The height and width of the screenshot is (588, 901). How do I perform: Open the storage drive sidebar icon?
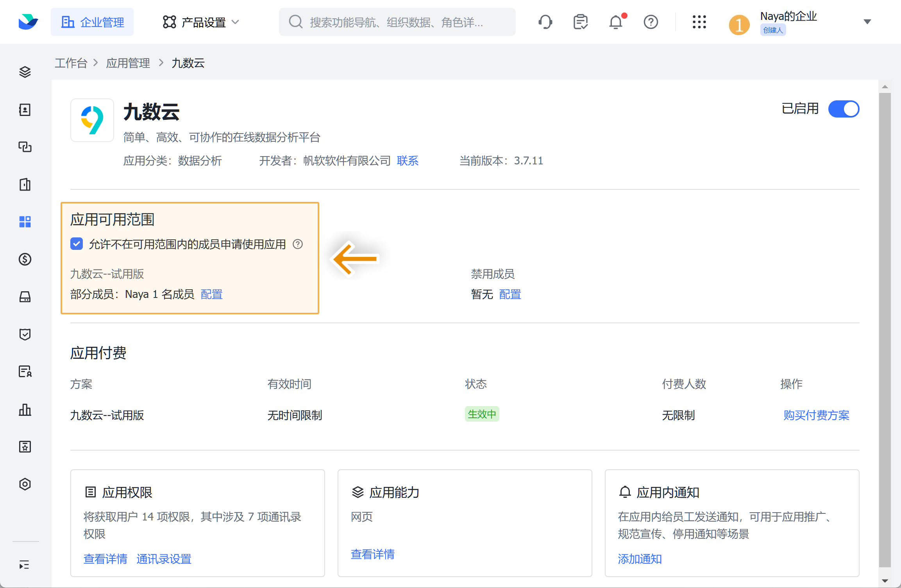pyautogui.click(x=25, y=297)
